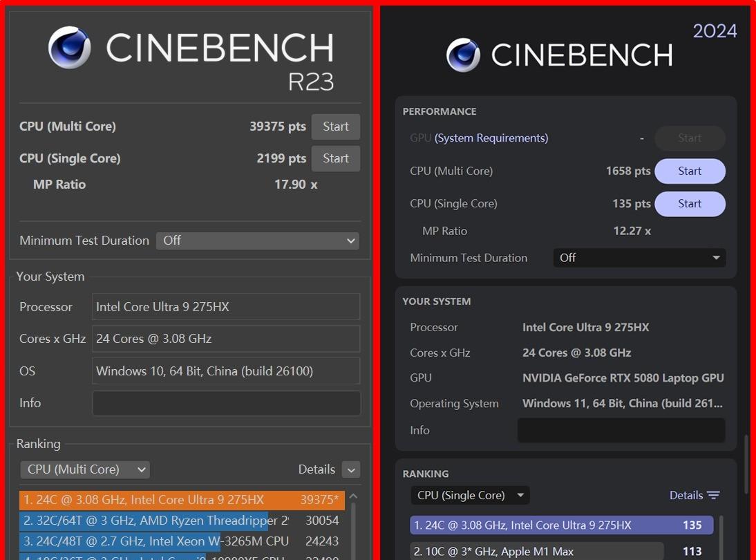This screenshot has height=560, width=756.
Task: Start the R23 CPU Multi Core test
Action: point(336,127)
